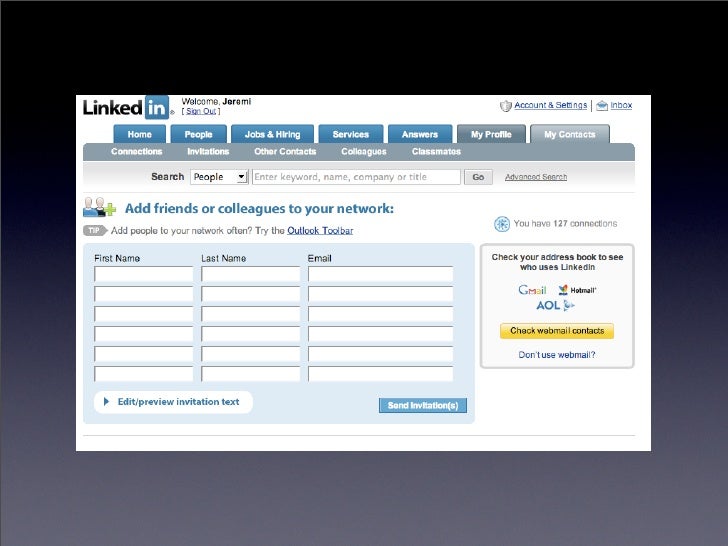The image size is (728, 546).
Task: Click the Advanced Search link
Action: point(536,177)
